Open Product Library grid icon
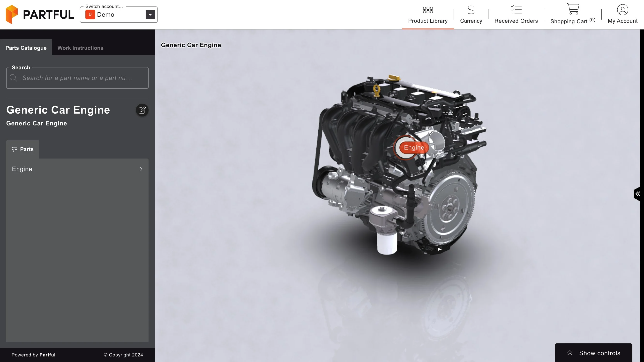 [428, 10]
